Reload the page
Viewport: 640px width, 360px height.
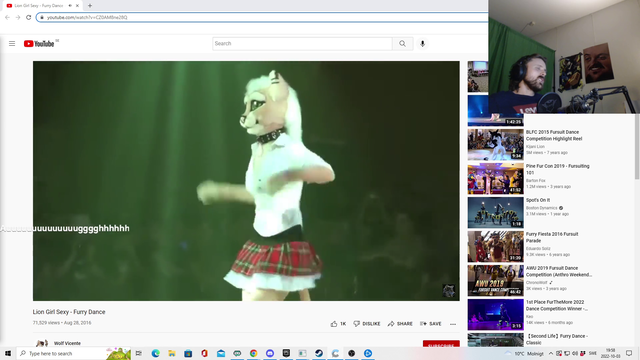point(29,17)
